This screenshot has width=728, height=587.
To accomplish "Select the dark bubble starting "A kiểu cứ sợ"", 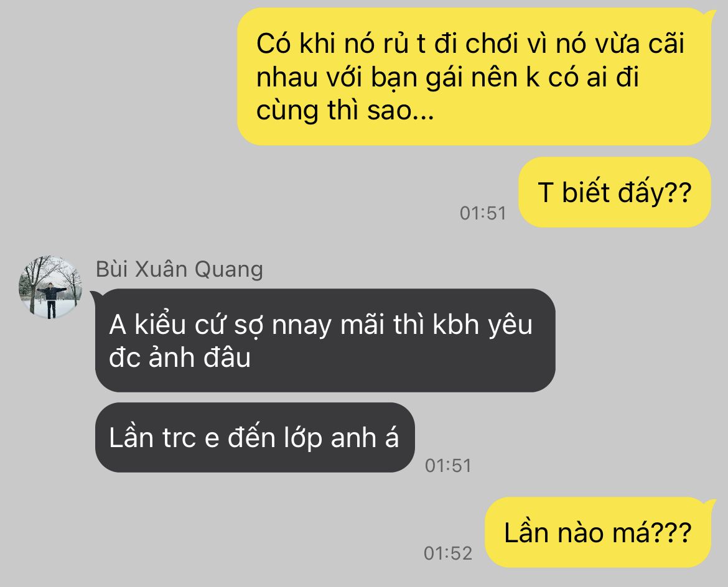I will (x=325, y=340).
